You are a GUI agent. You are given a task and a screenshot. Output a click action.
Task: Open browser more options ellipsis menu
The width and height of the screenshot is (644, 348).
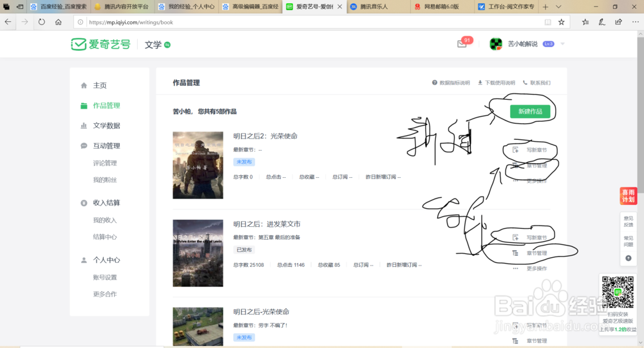pyautogui.click(x=635, y=22)
